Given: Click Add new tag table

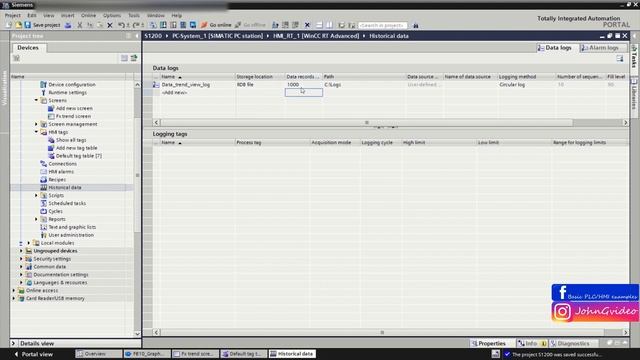Looking at the screenshot, I should (x=76, y=148).
